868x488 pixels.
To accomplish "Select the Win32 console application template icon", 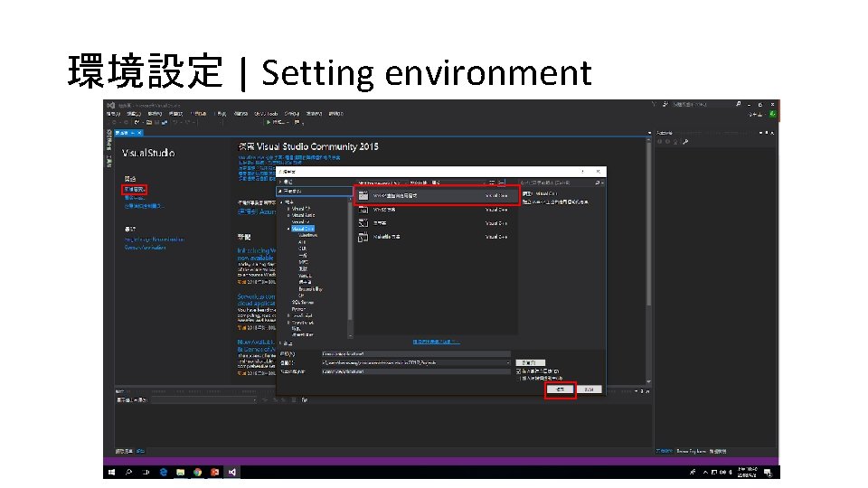I will [363, 195].
